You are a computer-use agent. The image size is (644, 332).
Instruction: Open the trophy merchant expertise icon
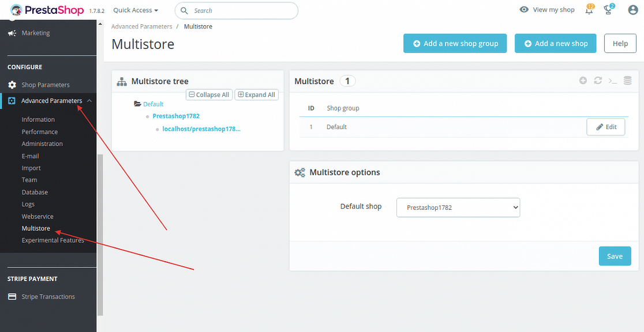click(609, 9)
